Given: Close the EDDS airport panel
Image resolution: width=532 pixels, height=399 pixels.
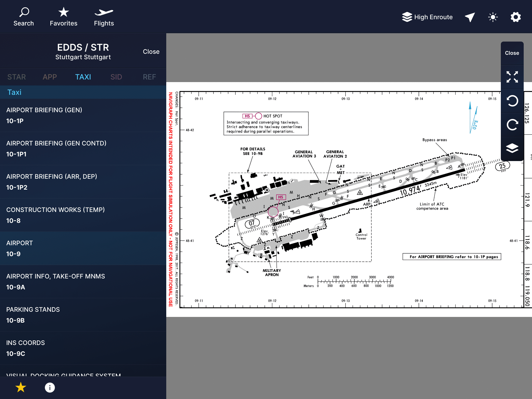Looking at the screenshot, I should tap(151, 51).
